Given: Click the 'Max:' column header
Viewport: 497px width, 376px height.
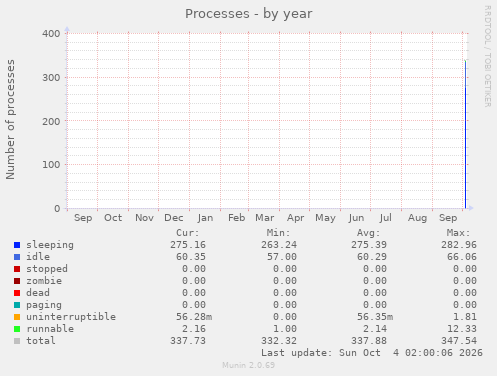Looking at the screenshot, I should 459,233.
